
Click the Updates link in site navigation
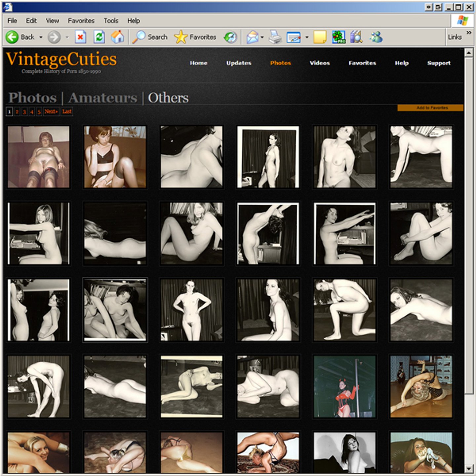(x=239, y=63)
